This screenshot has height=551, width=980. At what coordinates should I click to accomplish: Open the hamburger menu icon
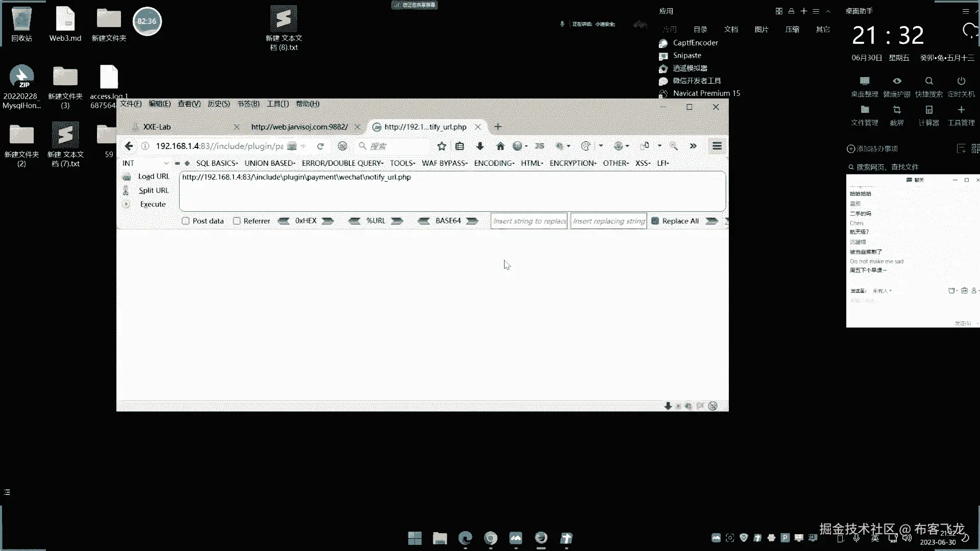click(717, 146)
